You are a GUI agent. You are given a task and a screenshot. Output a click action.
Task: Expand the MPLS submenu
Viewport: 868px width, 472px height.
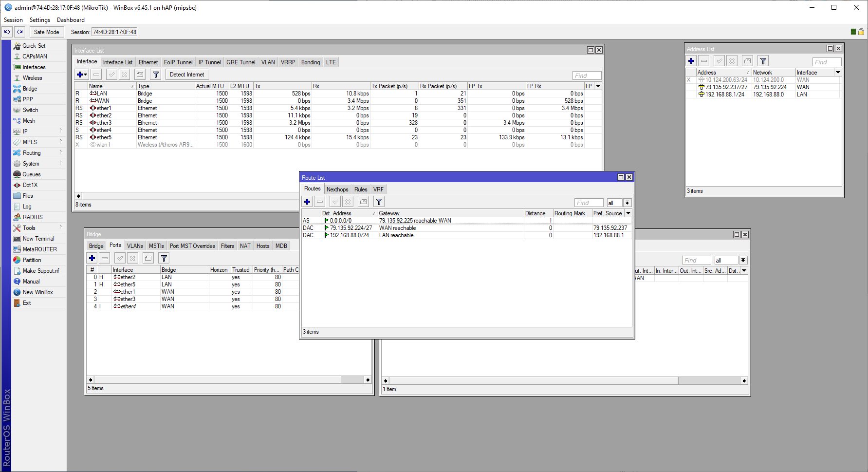38,142
